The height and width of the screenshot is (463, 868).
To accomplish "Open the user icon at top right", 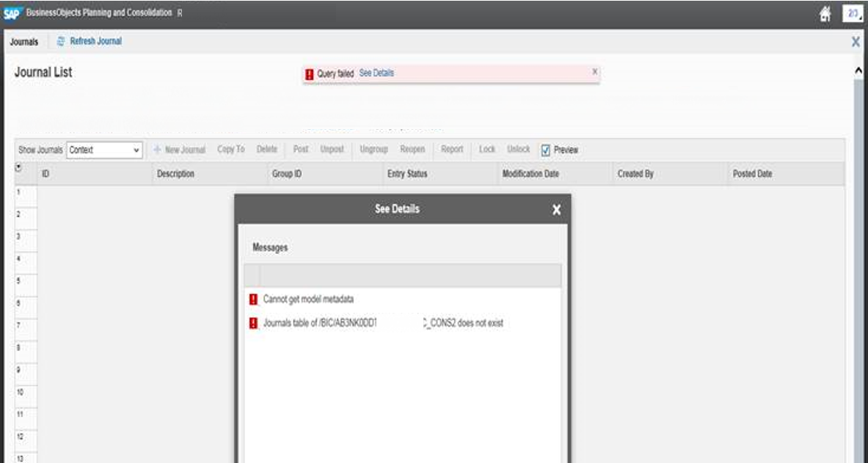I will pyautogui.click(x=852, y=12).
